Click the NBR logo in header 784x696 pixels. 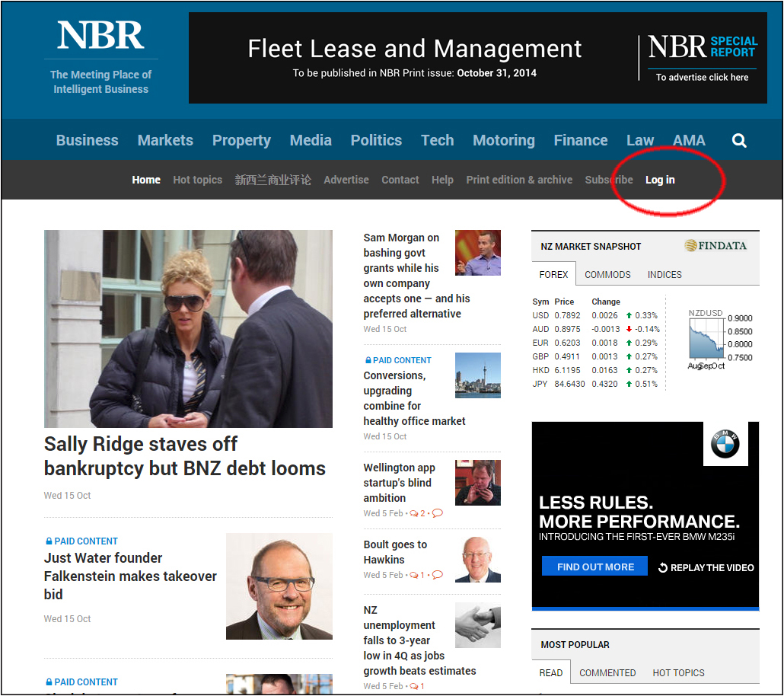101,35
